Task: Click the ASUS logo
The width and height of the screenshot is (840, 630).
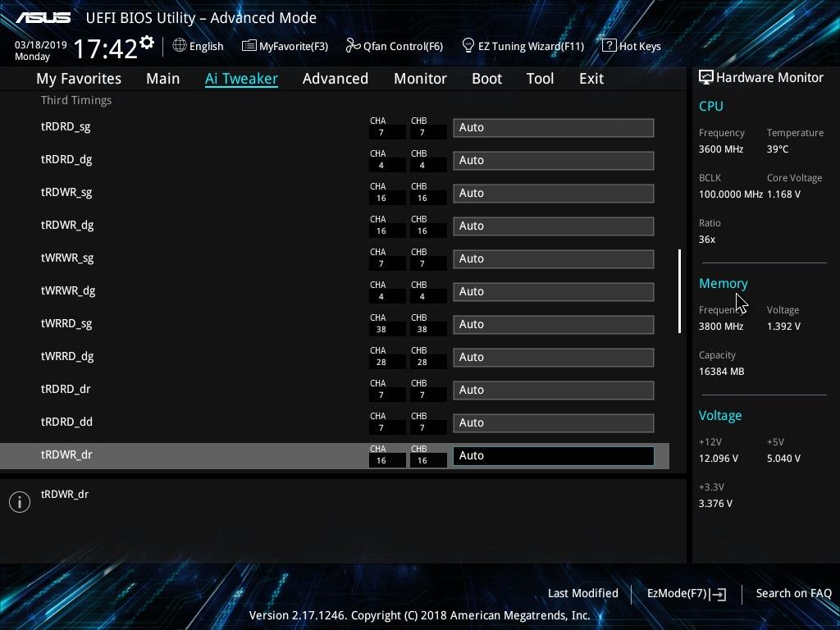Action: [x=43, y=18]
